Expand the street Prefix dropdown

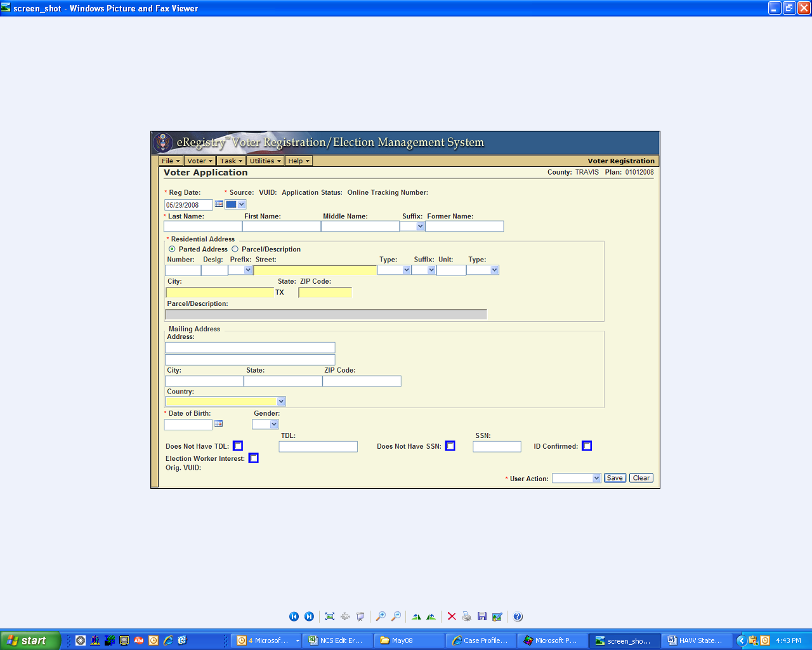[240, 270]
